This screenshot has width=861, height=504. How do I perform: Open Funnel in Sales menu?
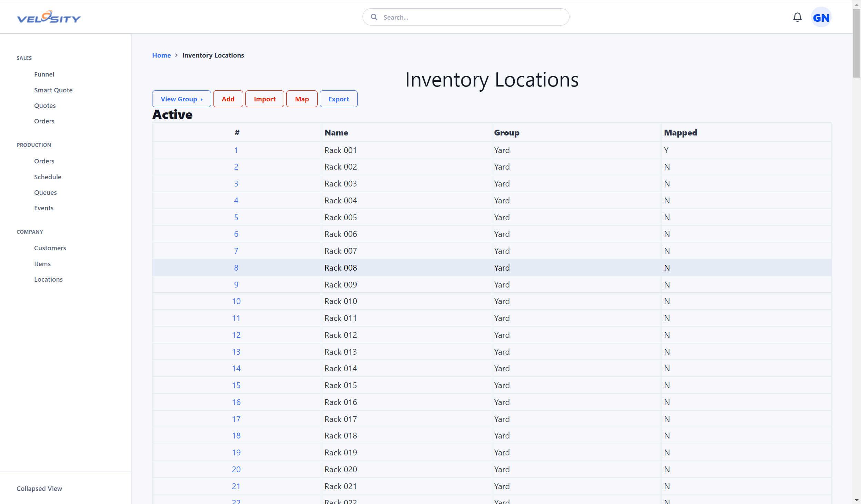pyautogui.click(x=44, y=74)
